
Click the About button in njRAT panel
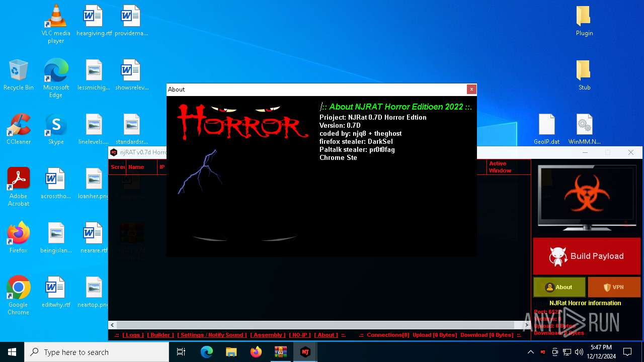click(559, 287)
